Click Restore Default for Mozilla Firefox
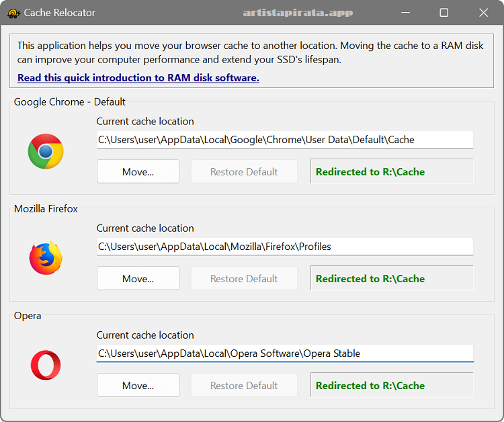 [244, 278]
